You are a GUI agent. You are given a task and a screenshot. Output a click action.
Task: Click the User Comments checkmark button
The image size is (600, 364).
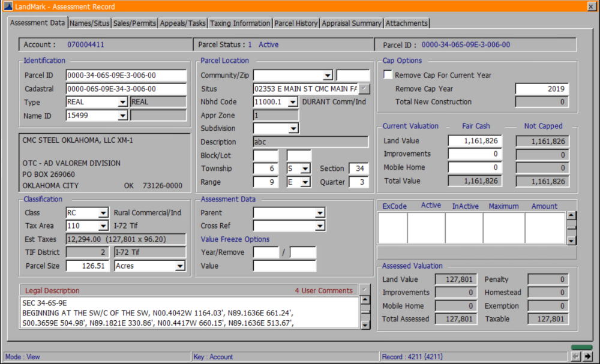coord(364,290)
